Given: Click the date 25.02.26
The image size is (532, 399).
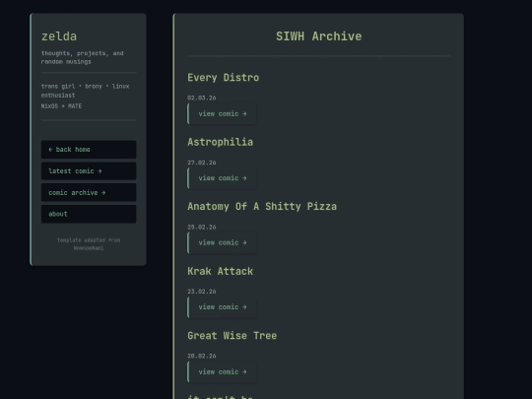Looking at the screenshot, I should pyautogui.click(x=202, y=227).
